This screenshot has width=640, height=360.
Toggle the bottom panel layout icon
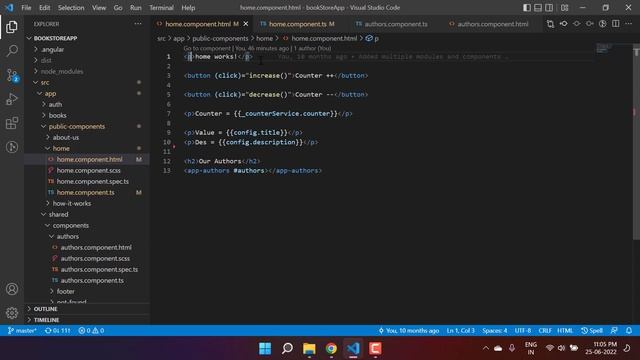point(538,8)
